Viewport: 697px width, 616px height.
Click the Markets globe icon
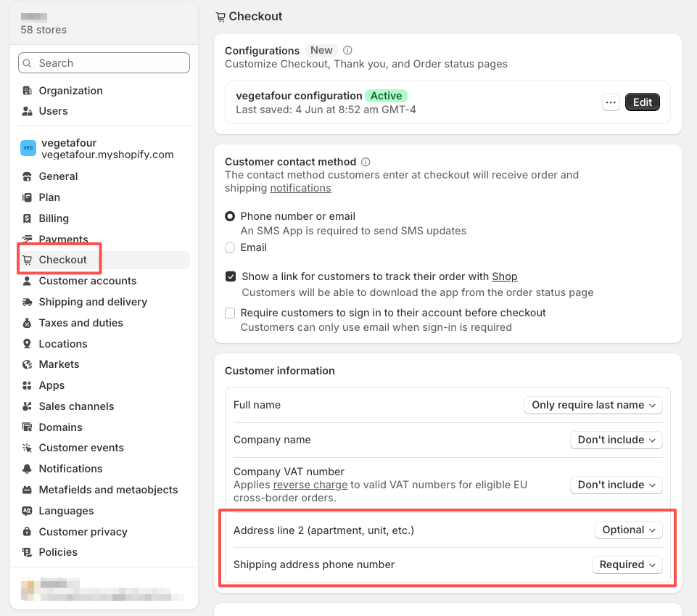click(27, 364)
